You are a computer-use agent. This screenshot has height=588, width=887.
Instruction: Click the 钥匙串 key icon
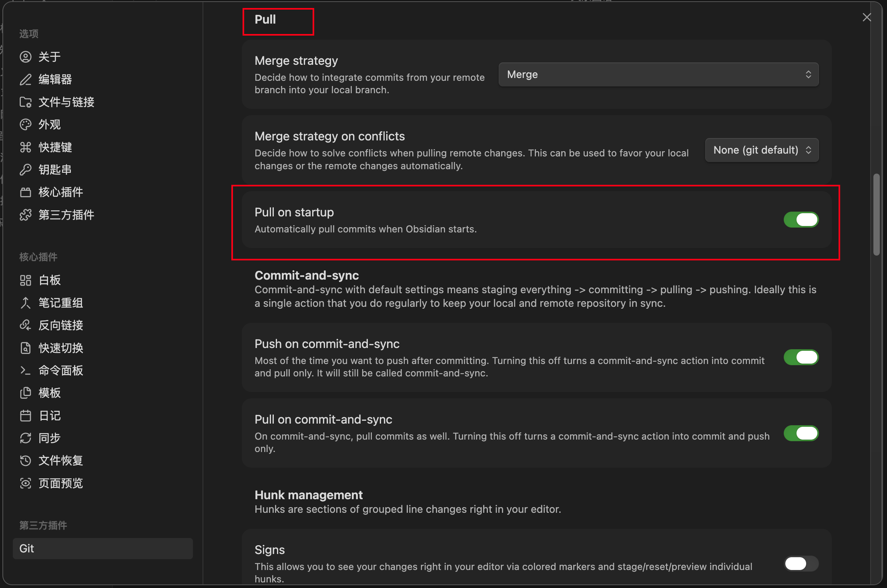26,170
